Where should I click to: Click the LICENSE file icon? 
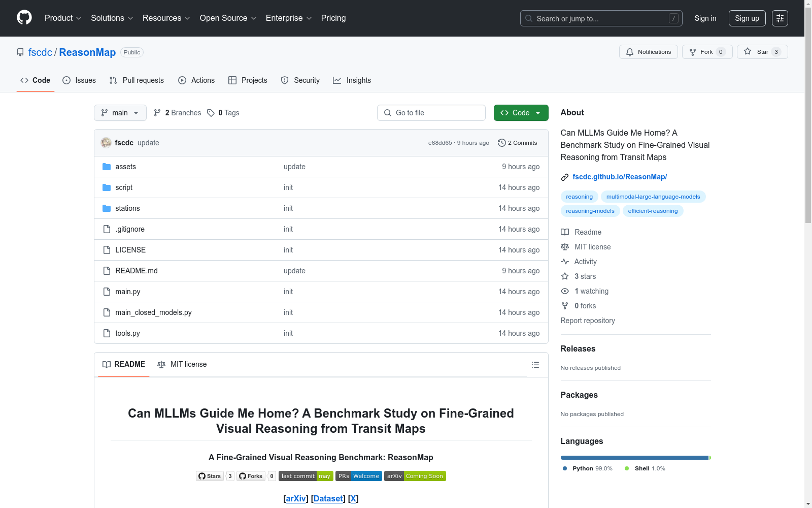tap(107, 250)
